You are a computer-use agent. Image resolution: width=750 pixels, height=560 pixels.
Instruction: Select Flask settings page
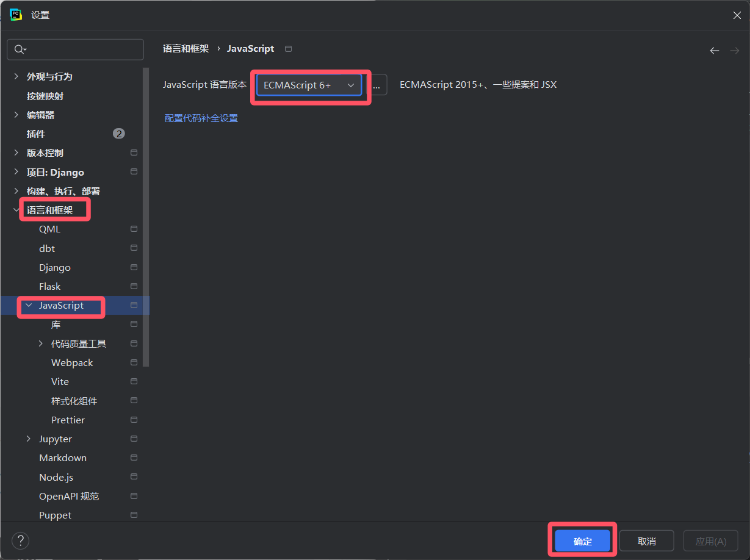click(50, 286)
